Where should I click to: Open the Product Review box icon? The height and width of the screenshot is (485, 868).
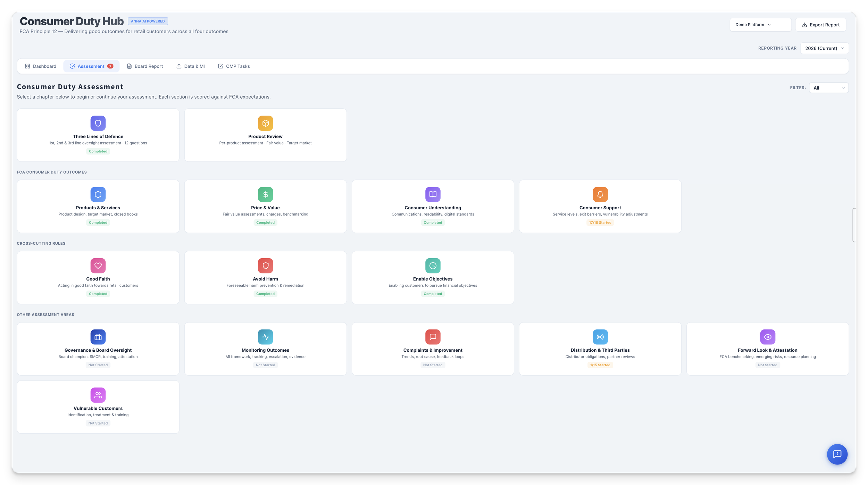coord(265,123)
